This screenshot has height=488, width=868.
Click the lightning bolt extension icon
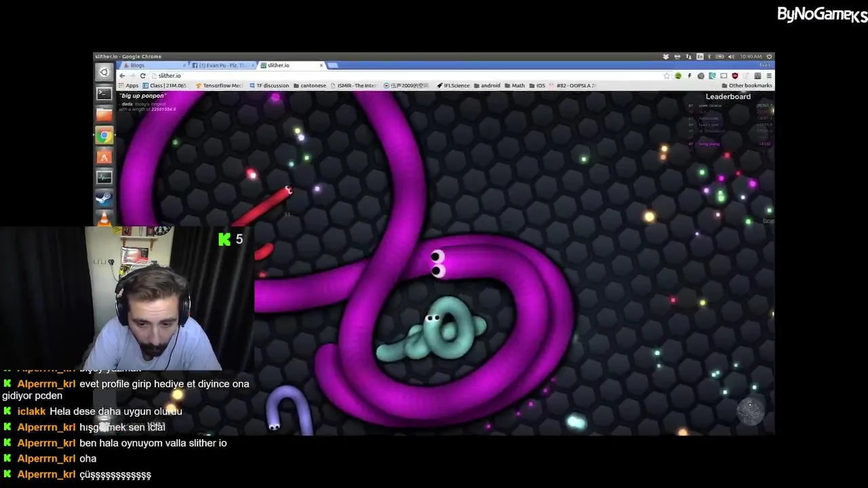(690, 76)
